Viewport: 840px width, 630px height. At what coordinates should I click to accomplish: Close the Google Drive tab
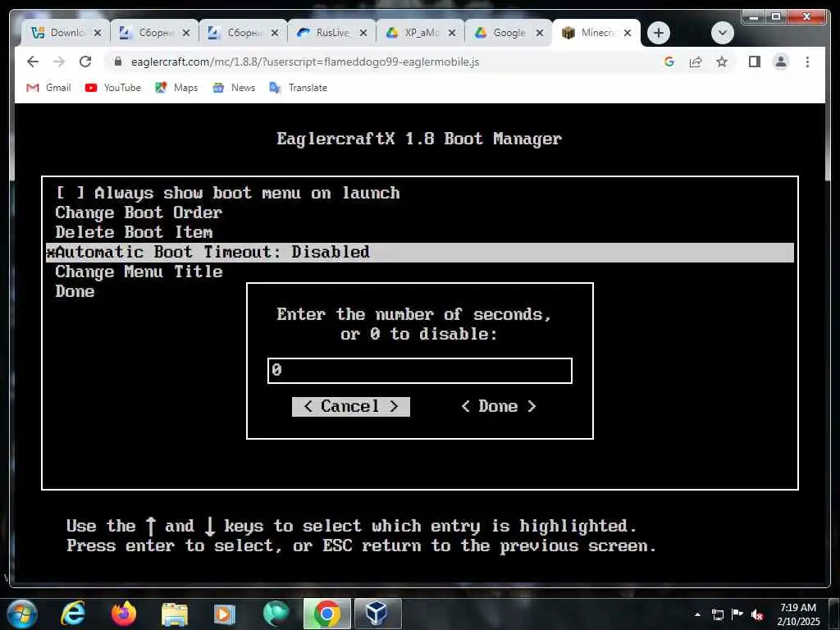(540, 33)
